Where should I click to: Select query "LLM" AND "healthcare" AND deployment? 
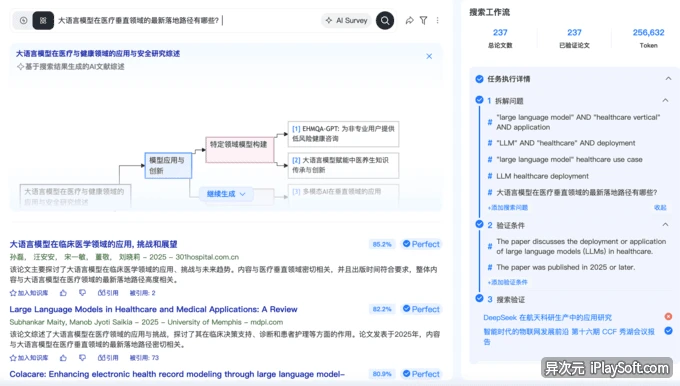566,143
